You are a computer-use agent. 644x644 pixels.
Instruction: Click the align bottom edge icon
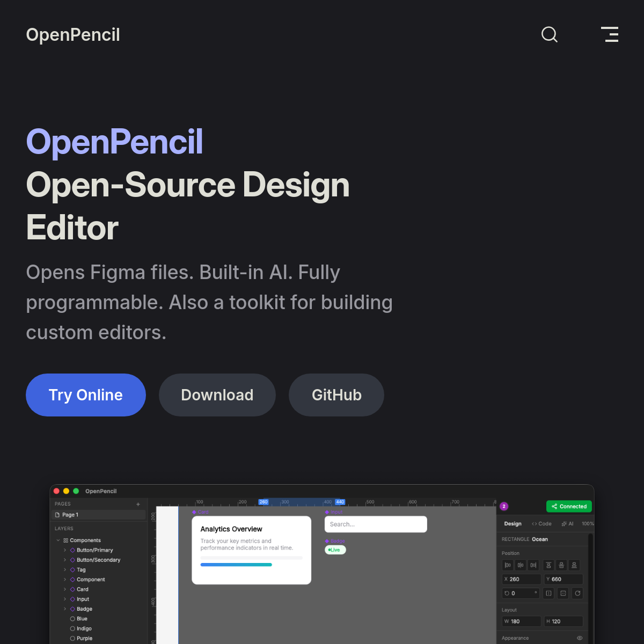point(574,565)
